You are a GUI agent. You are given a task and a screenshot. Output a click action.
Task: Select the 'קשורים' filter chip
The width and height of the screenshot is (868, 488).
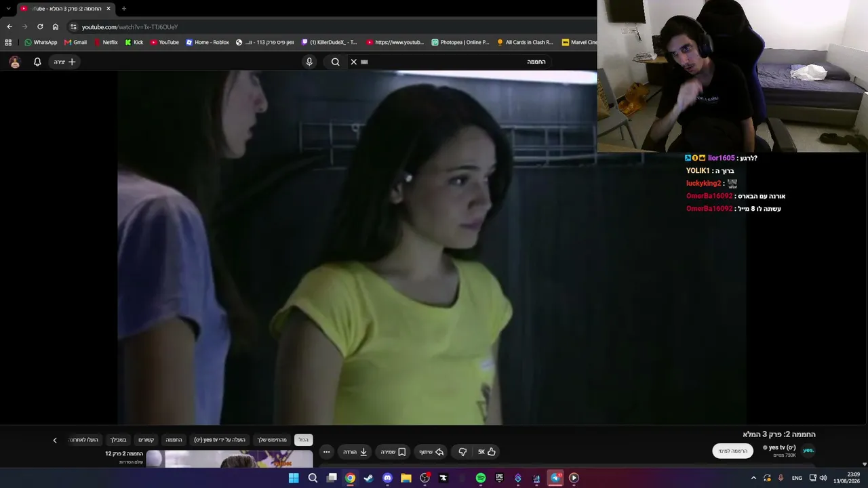point(146,440)
